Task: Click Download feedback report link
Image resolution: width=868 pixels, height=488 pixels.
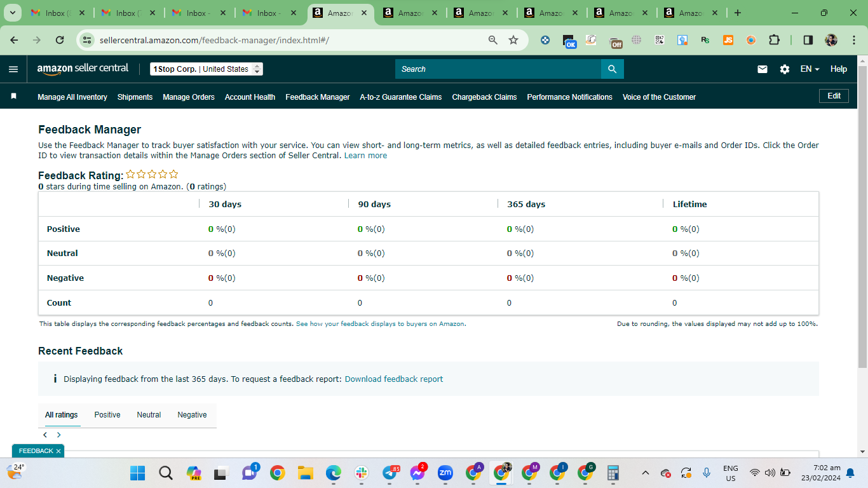Action: click(394, 379)
